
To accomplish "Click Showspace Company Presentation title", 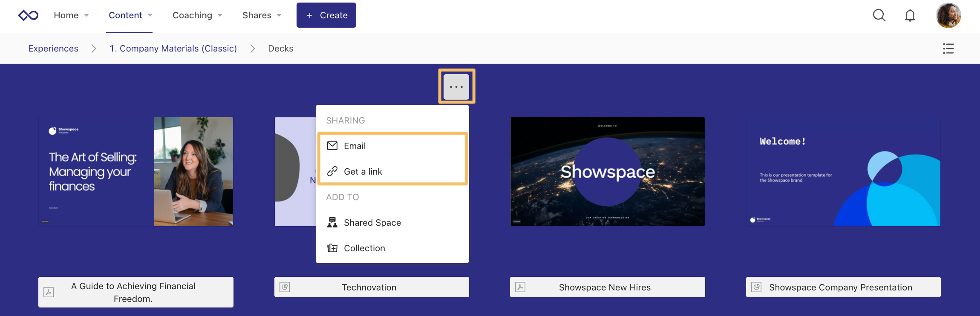I will point(841,287).
